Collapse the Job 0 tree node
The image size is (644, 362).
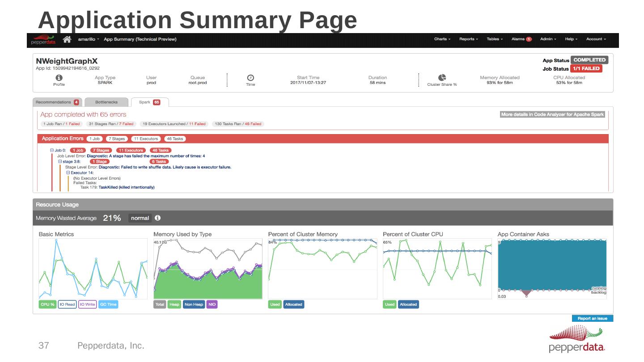click(52, 150)
